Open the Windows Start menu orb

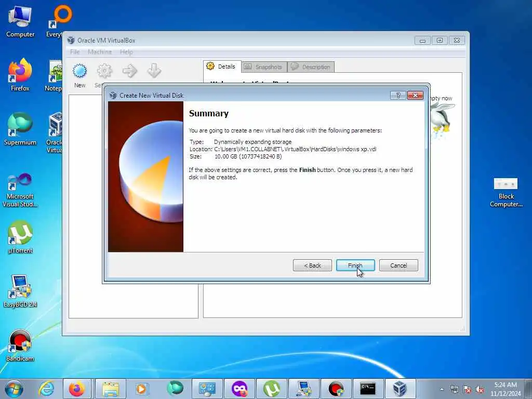[x=14, y=389]
